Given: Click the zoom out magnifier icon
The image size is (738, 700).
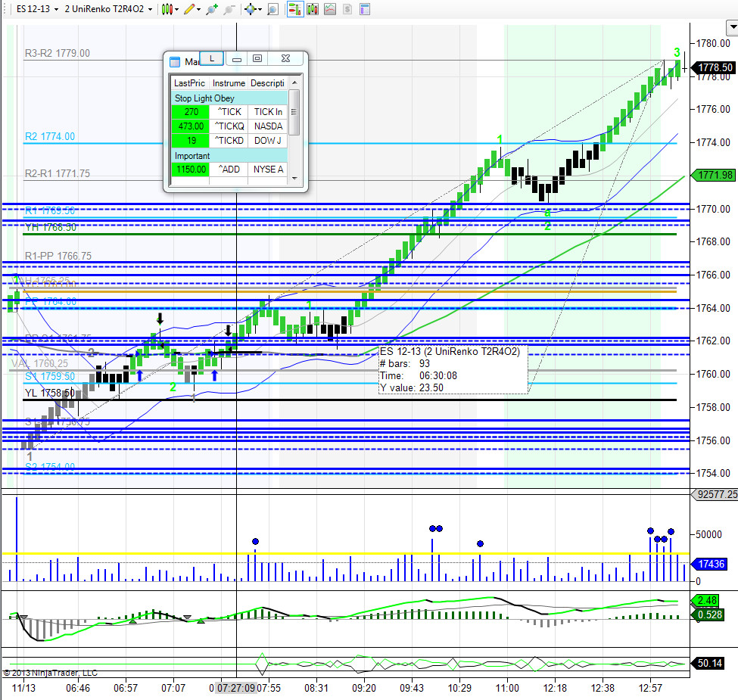Looking at the screenshot, I should click(229, 9).
